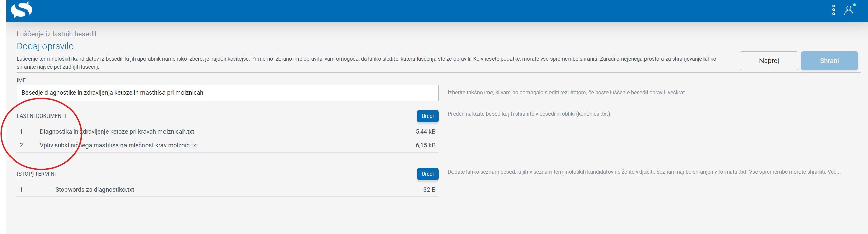Open the user profile icon

point(849,10)
